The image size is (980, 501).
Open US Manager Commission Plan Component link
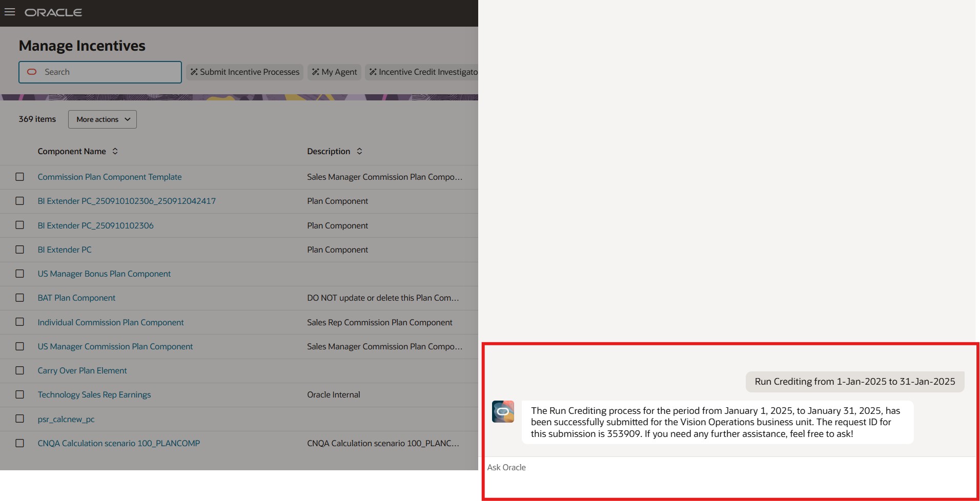(x=115, y=346)
